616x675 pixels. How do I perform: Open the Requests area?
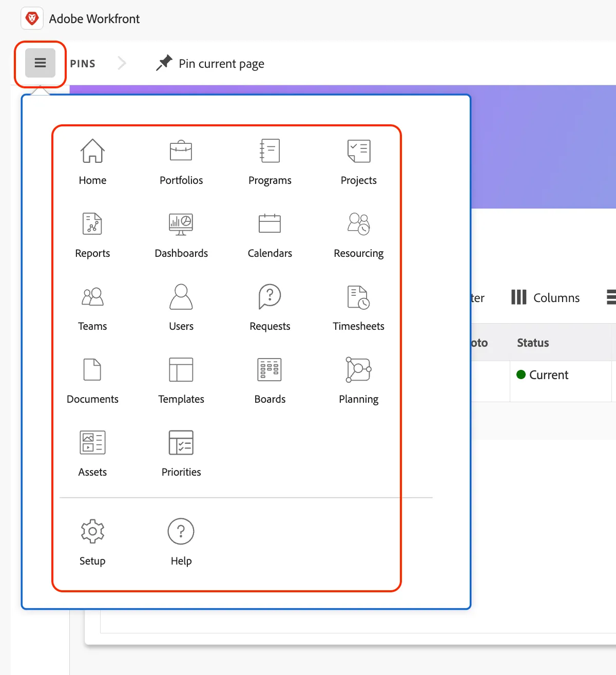point(270,308)
